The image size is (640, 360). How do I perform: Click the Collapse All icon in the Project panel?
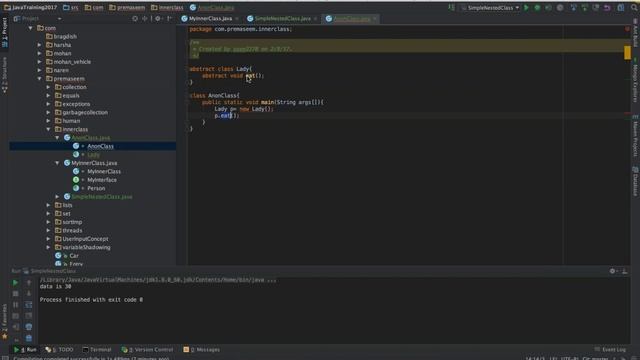144,18
